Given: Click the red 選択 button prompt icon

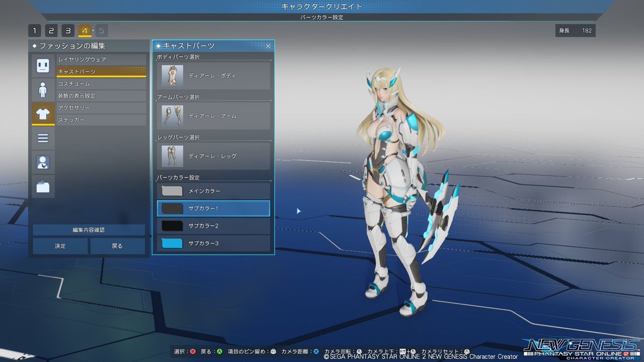Looking at the screenshot, I should [x=192, y=352].
